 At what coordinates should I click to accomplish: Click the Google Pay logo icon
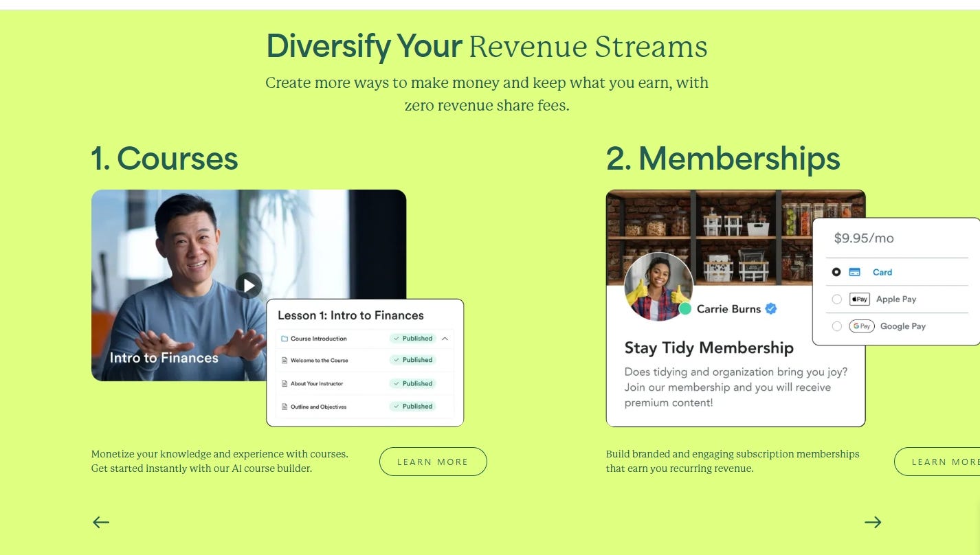(x=862, y=326)
